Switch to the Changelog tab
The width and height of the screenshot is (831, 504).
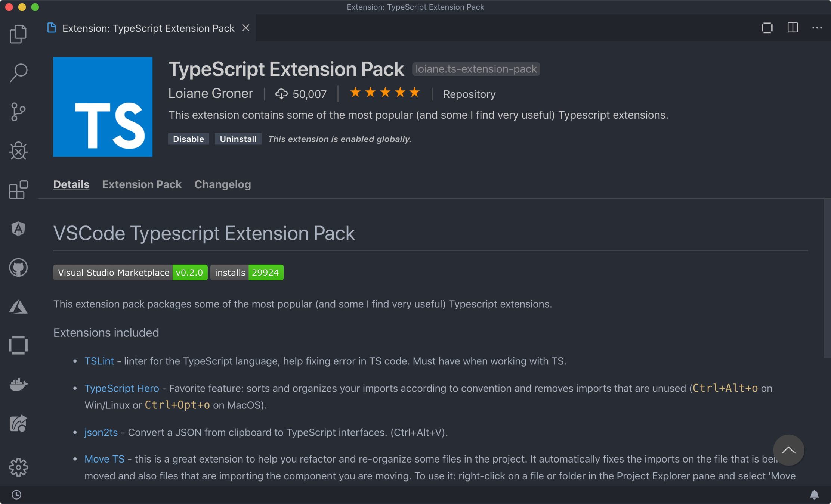point(222,184)
